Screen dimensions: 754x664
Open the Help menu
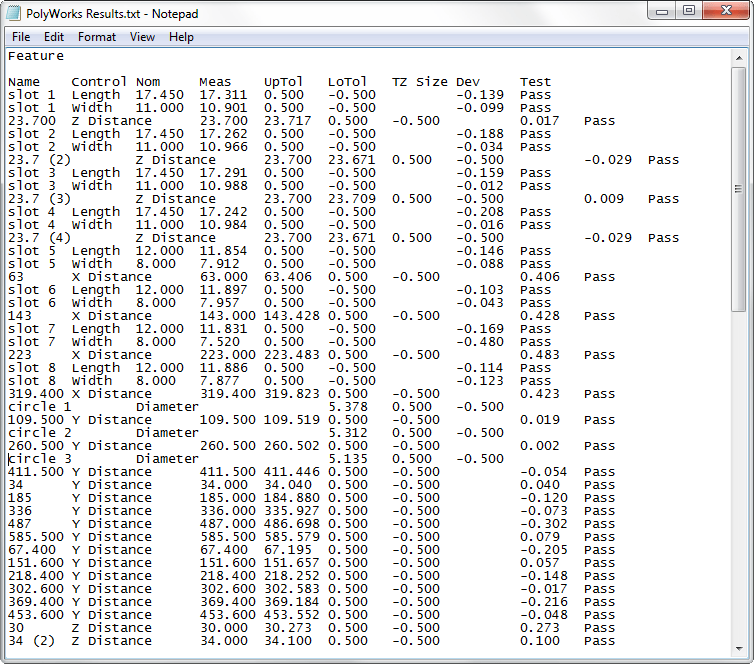pyautogui.click(x=181, y=37)
